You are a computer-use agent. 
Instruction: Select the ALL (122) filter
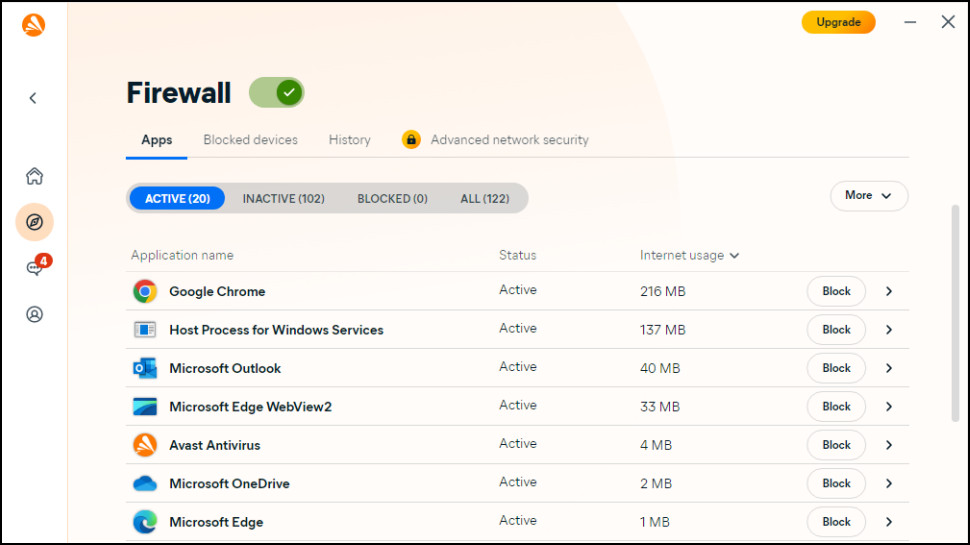[x=485, y=199]
